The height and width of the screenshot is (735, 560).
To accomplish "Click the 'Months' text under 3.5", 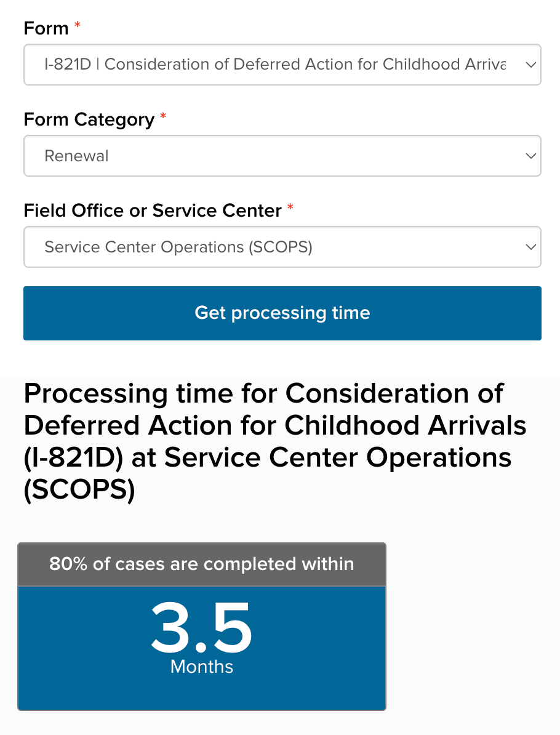I will [x=202, y=667].
